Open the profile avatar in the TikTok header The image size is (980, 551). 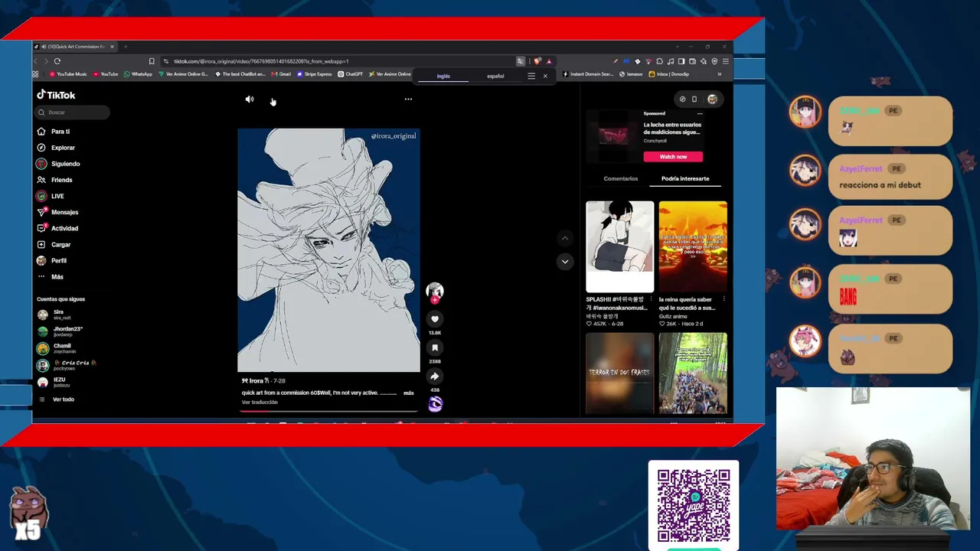[x=712, y=99]
